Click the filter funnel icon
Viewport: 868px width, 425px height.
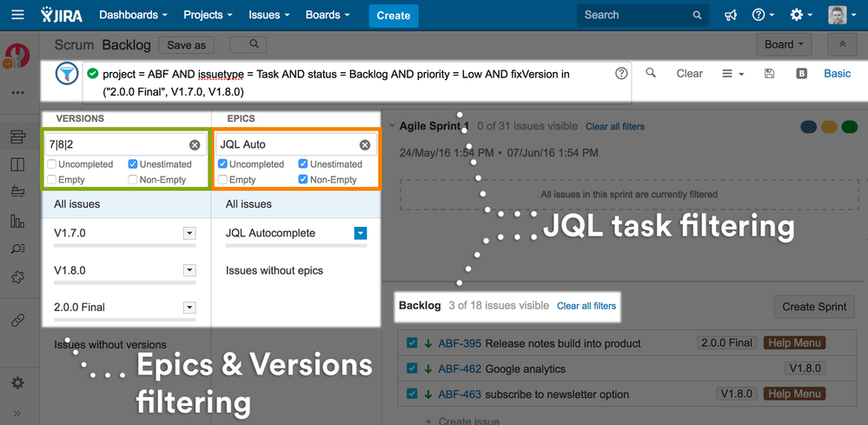pos(67,74)
